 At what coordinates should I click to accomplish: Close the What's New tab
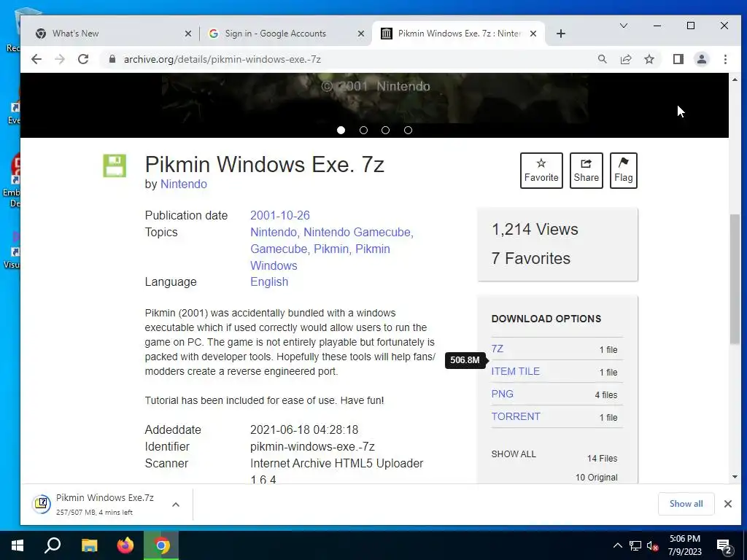point(188,34)
